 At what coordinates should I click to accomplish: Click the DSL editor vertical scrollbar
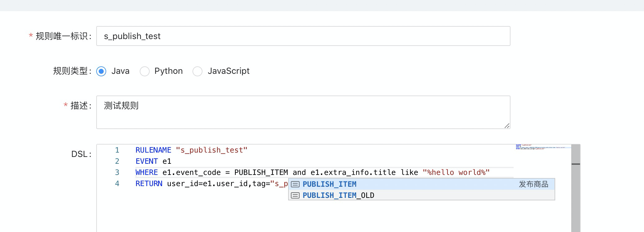tap(576, 188)
